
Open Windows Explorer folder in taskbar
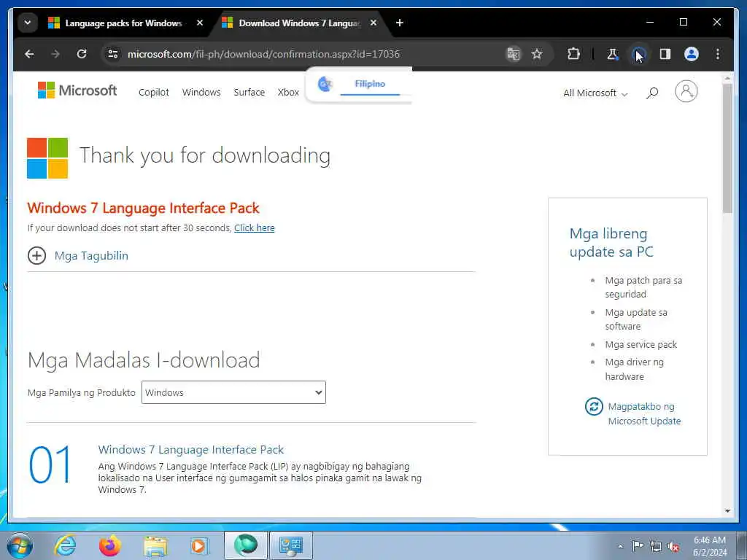(155, 545)
